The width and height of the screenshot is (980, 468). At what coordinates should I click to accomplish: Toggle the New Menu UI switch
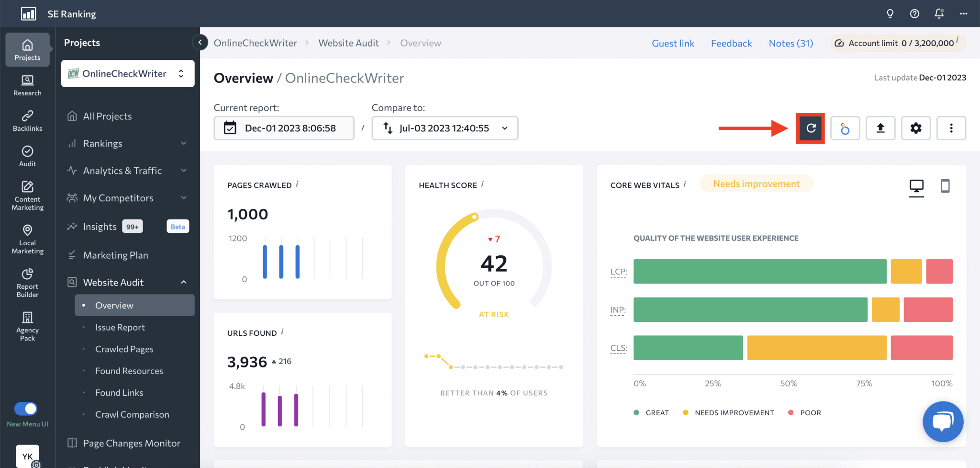click(26, 409)
